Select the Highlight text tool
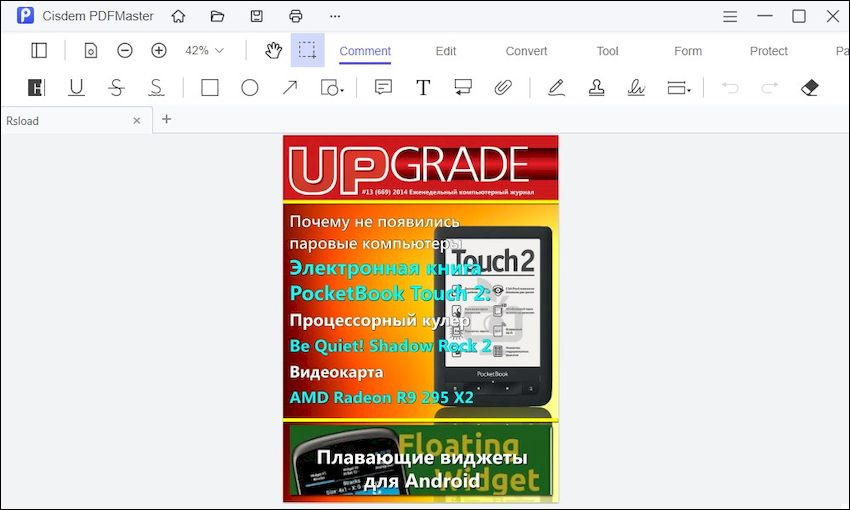The width and height of the screenshot is (850, 510). point(36,87)
